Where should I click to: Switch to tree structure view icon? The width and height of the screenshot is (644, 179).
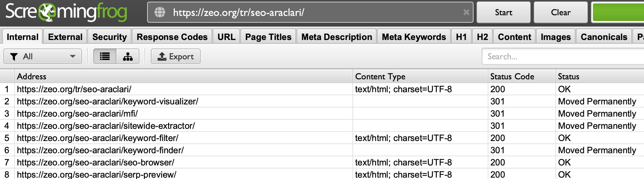tap(128, 56)
